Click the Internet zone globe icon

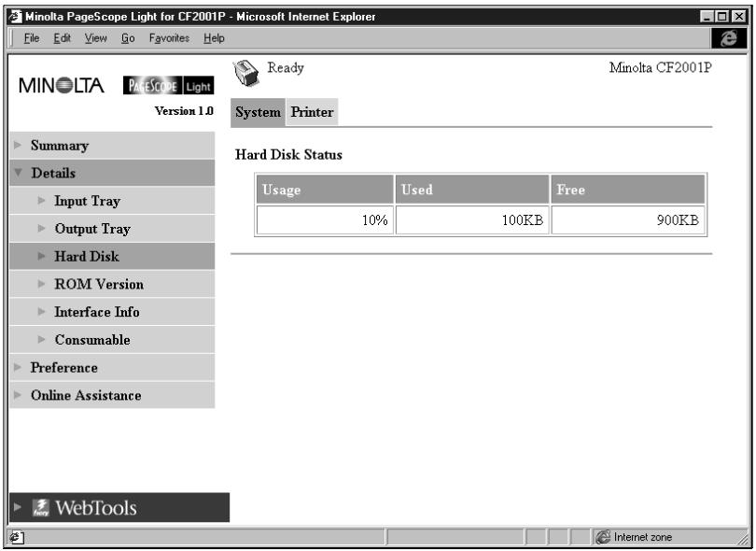pyautogui.click(x=603, y=537)
